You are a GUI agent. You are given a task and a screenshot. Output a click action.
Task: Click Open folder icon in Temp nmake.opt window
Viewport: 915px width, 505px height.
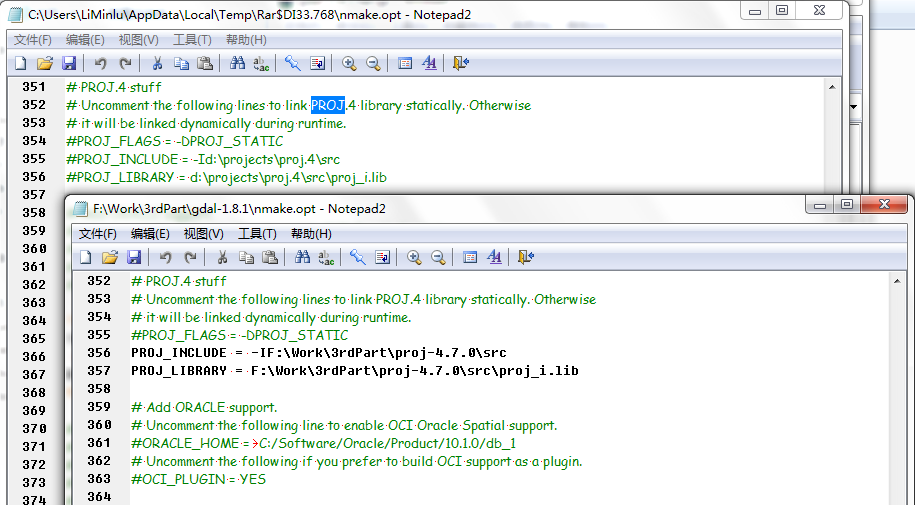(45, 63)
